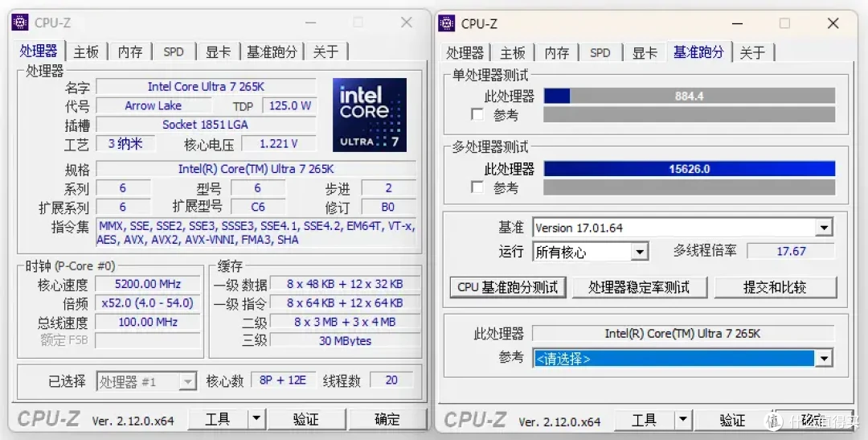
Task: Switch to 基准跑分 tab in left window
Action: 272,51
